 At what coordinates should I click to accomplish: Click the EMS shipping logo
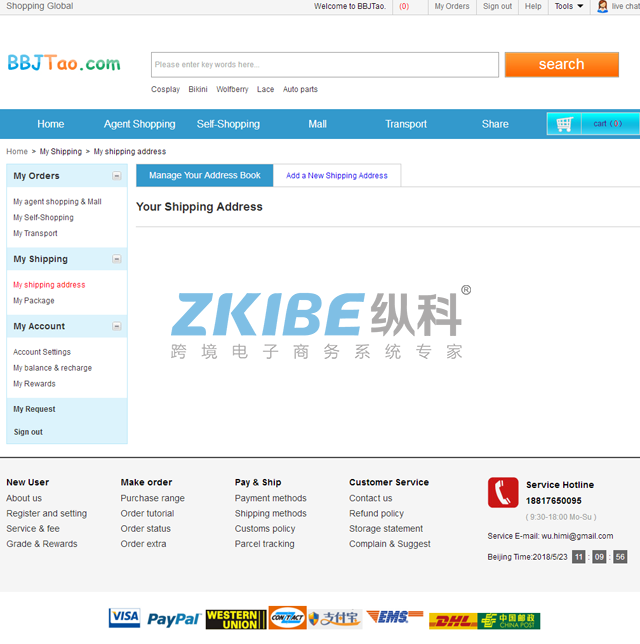pos(394,616)
